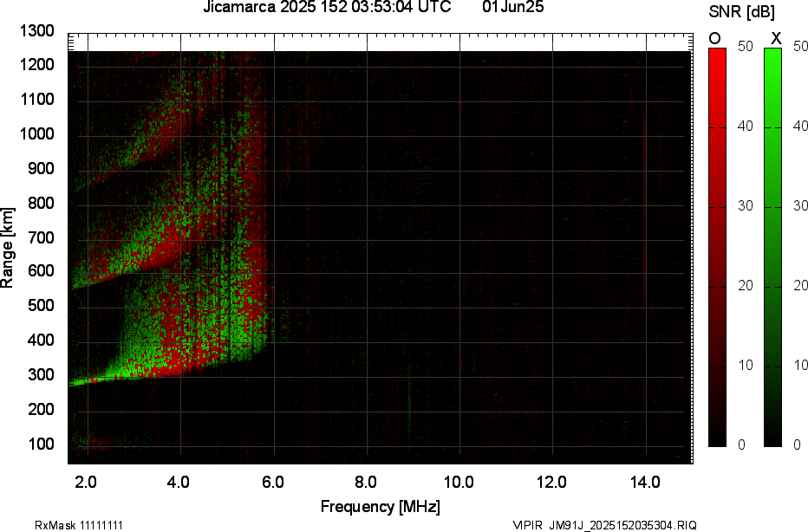This screenshot has width=808, height=532.
Task: Click the 6.0 frequency tick label
Action: click(272, 482)
